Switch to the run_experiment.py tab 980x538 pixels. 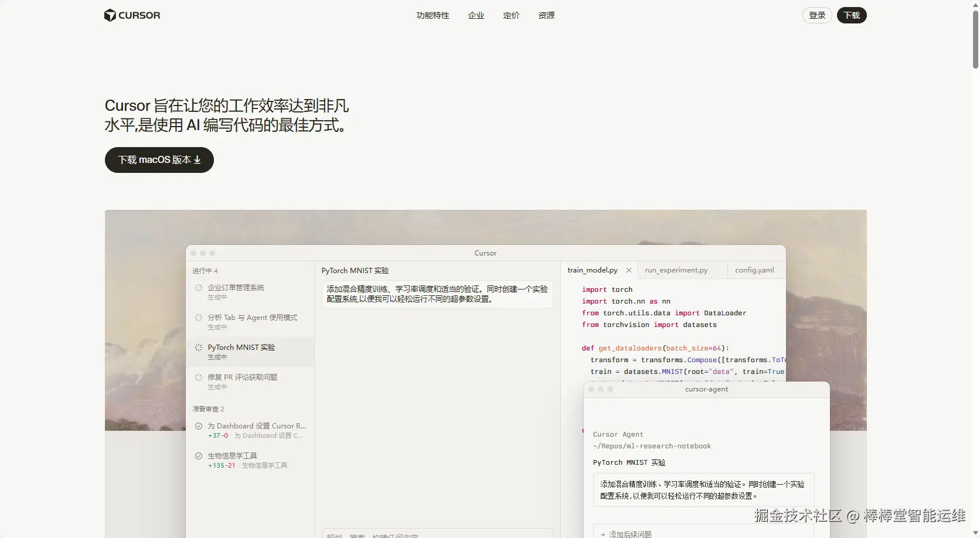[676, 270]
